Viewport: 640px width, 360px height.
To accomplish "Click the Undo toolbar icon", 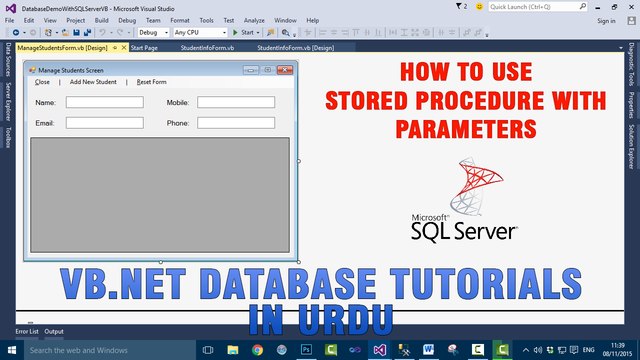I will click(102, 32).
